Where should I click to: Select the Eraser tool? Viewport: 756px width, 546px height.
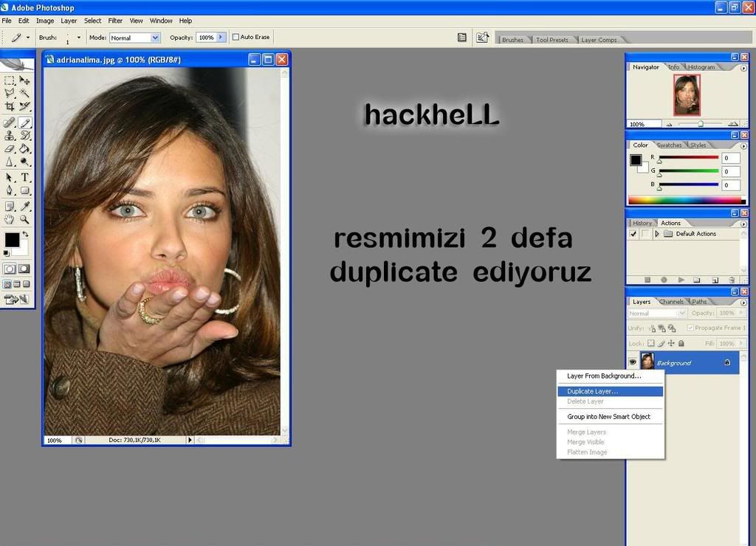tap(9, 149)
